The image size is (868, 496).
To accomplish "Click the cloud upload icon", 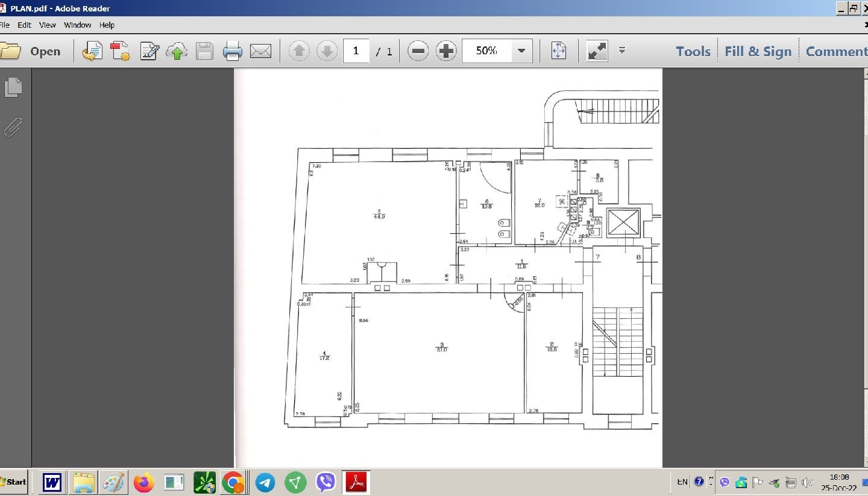I will coord(177,51).
